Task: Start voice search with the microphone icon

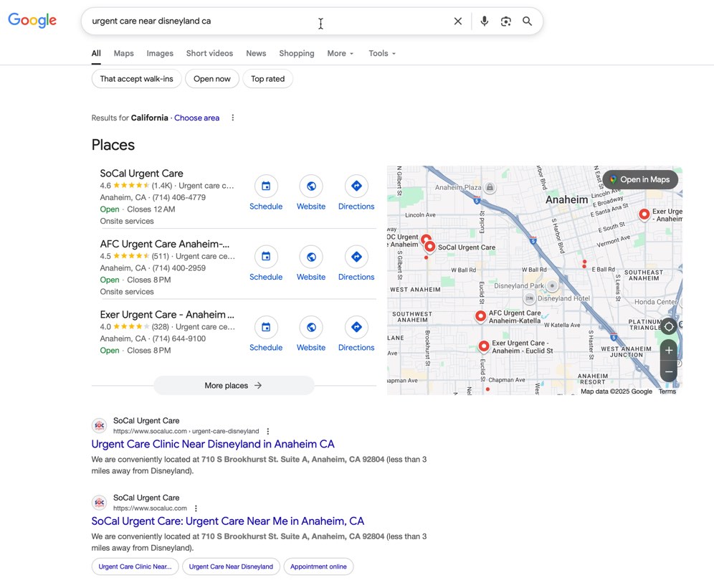Action: (x=485, y=22)
